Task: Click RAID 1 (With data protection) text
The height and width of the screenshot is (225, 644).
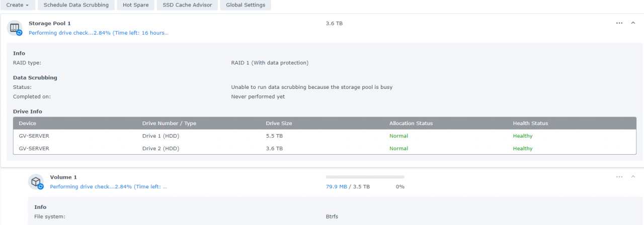Action: click(270, 63)
